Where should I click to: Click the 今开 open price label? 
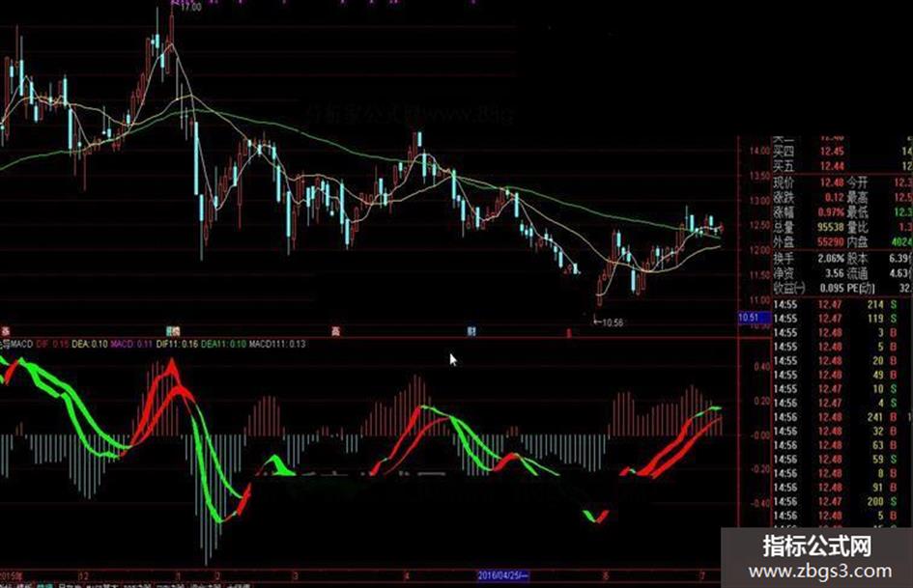click(x=857, y=182)
